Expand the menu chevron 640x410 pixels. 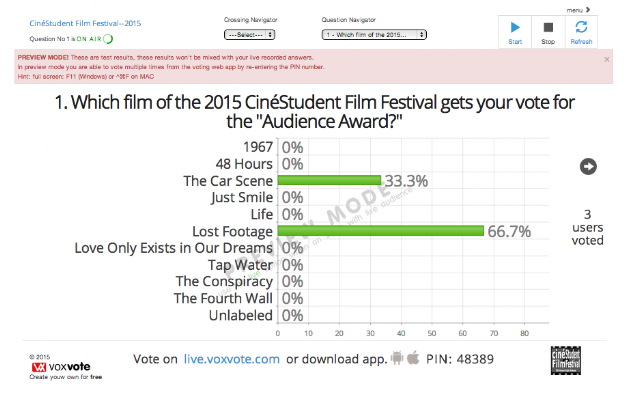click(588, 9)
